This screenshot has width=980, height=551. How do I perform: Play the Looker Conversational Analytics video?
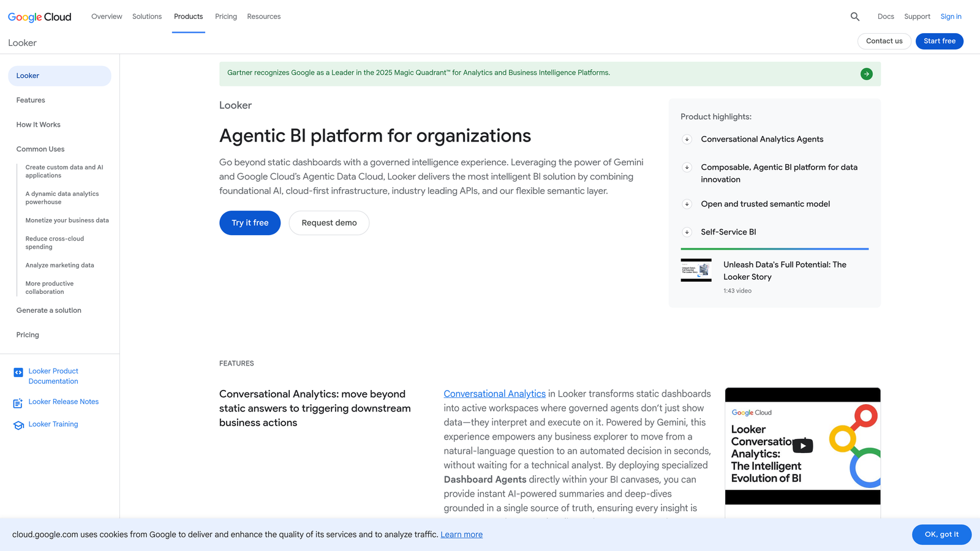802,445
